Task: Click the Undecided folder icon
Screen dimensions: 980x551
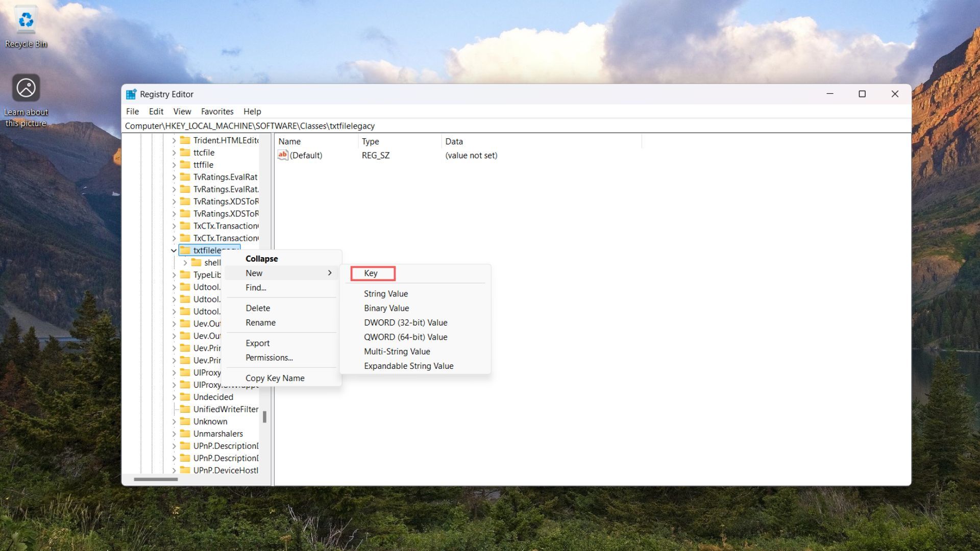Action: click(x=186, y=396)
